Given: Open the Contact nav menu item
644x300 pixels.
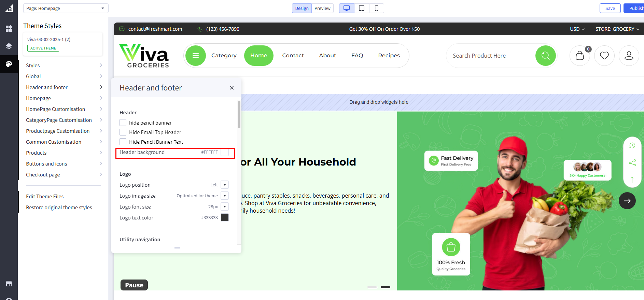Looking at the screenshot, I should (x=293, y=56).
